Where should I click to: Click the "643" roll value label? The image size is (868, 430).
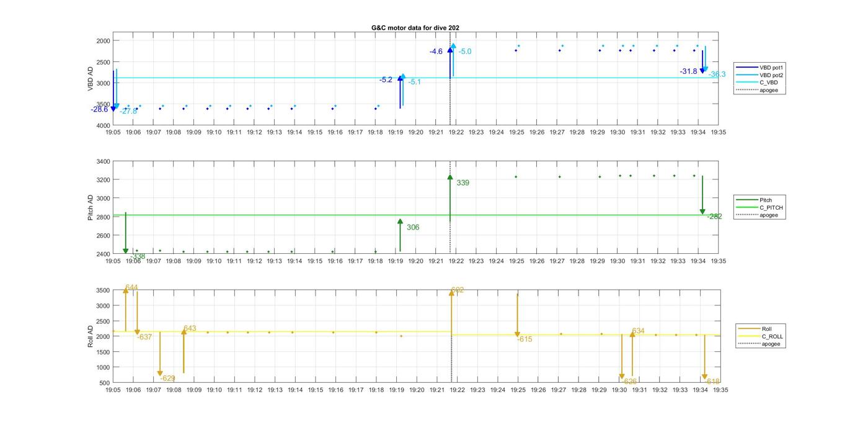190,328
